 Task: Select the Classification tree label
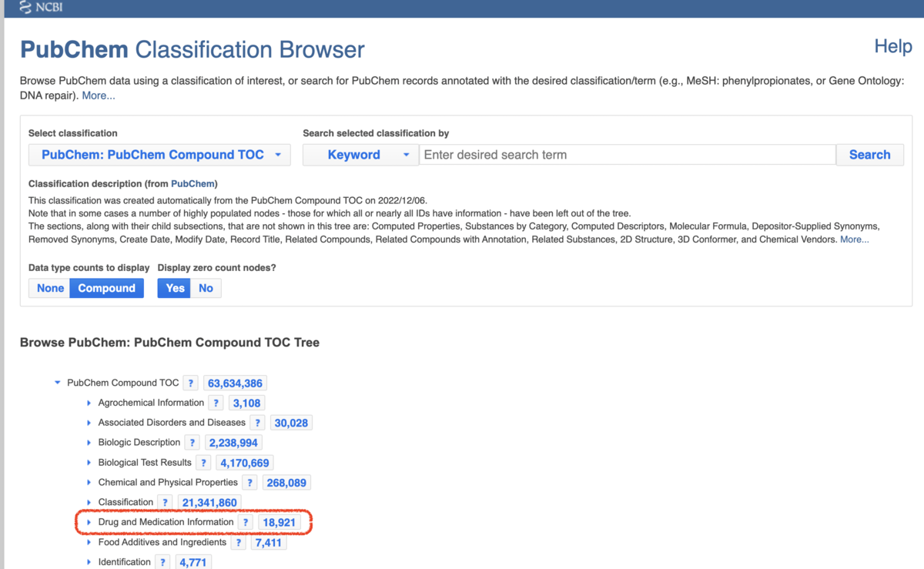[126, 502]
